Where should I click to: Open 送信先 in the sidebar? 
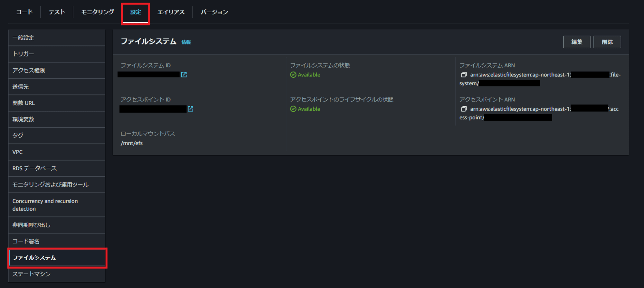[57, 86]
